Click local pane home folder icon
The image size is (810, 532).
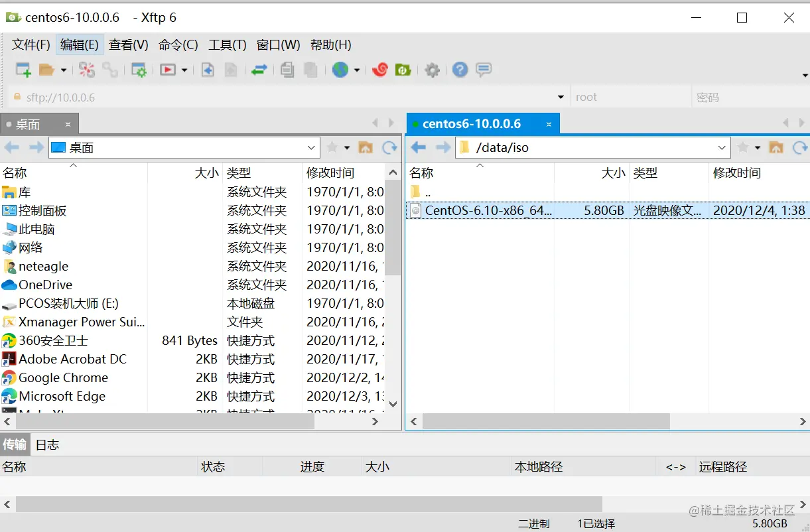coord(366,147)
